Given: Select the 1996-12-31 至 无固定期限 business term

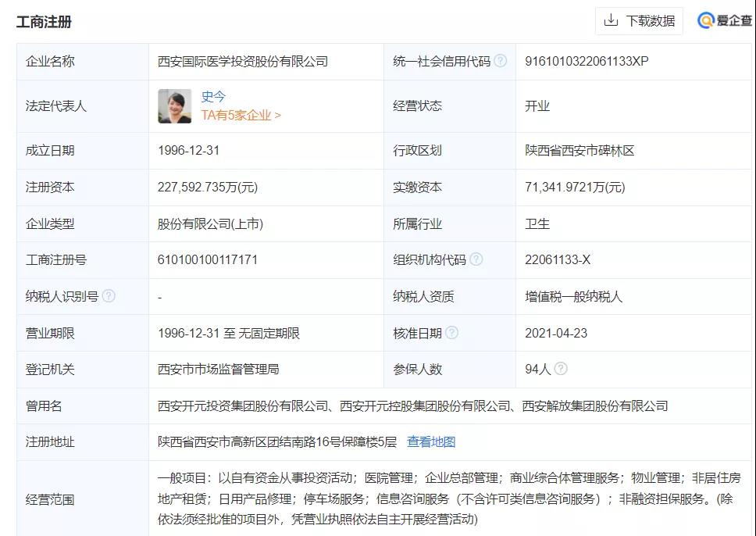Looking at the screenshot, I should click(x=229, y=334).
